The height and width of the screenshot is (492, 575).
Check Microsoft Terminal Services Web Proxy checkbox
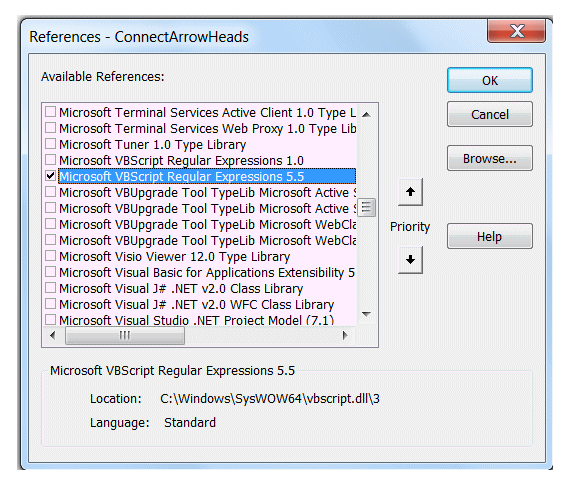(50, 128)
